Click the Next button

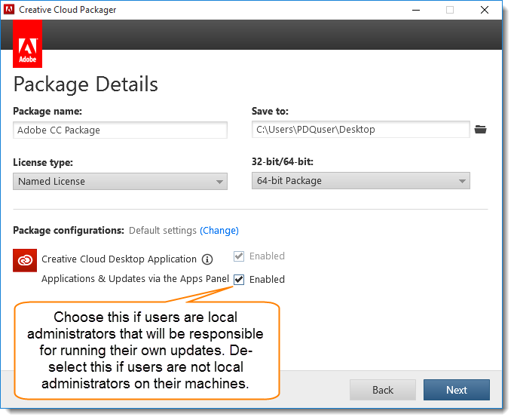point(456,390)
